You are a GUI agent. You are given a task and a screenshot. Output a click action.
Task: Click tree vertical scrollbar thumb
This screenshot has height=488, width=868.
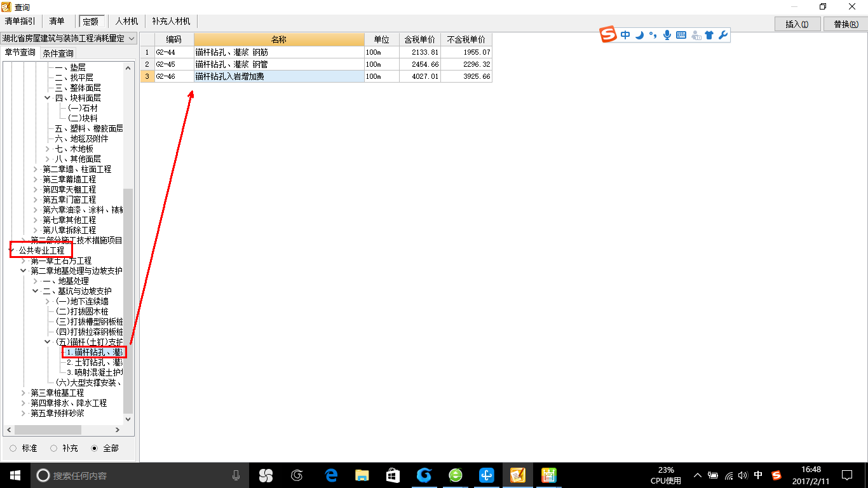(128, 301)
